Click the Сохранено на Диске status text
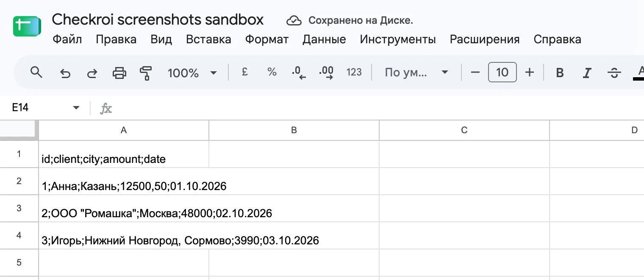Viewport: 644px width, 280px height. pyautogui.click(x=361, y=20)
